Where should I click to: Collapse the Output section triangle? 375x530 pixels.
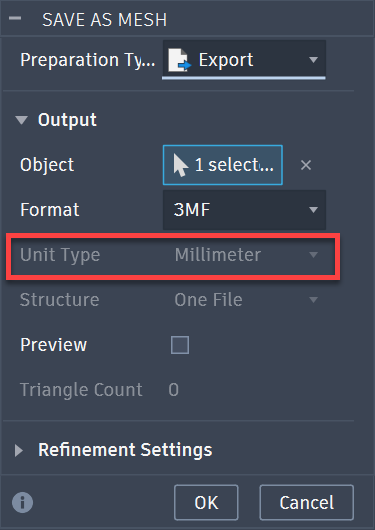click(x=22, y=120)
